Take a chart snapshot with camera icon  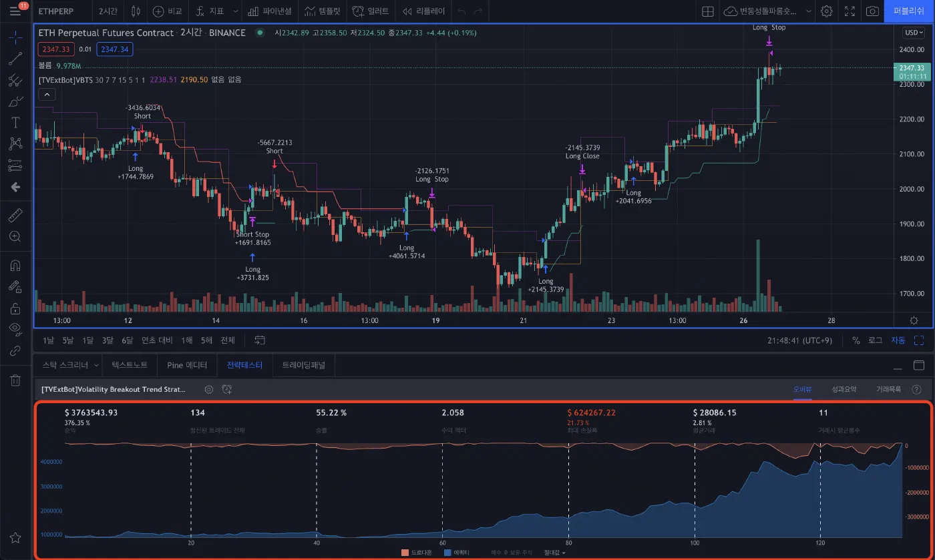[872, 11]
